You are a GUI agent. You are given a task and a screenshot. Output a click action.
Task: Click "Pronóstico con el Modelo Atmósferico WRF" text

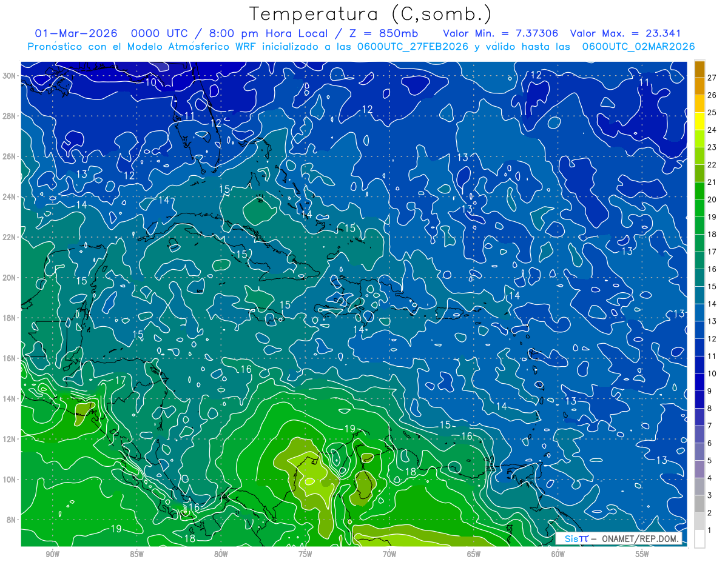point(142,47)
